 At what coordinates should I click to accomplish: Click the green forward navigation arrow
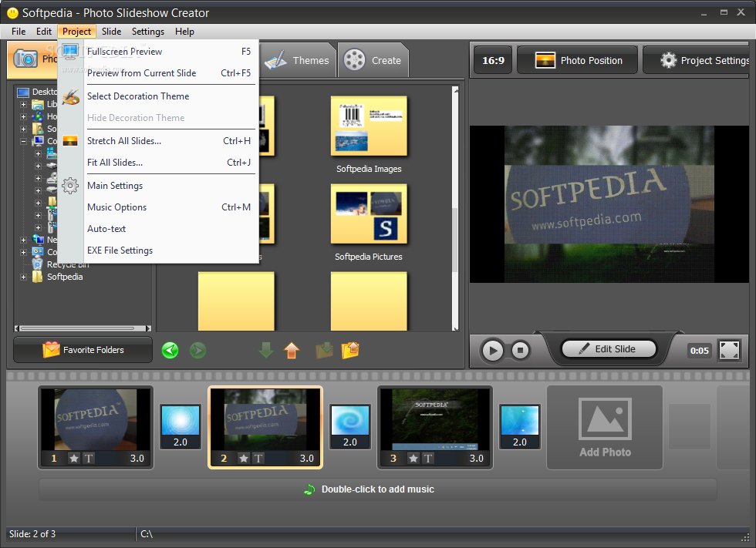click(197, 350)
